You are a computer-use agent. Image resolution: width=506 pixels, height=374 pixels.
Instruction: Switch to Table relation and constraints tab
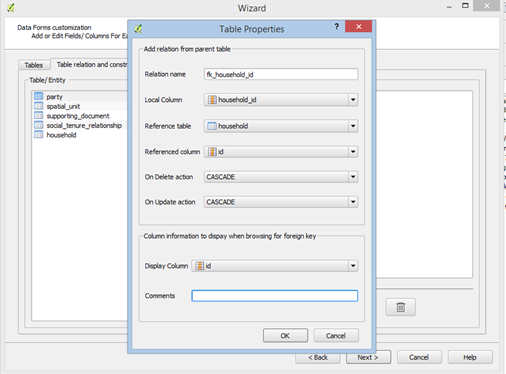90,64
